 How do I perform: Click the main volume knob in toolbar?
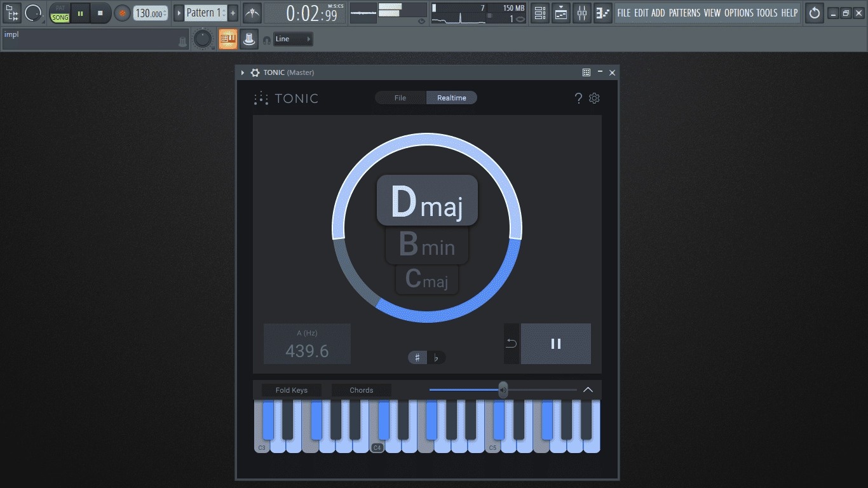[33, 13]
